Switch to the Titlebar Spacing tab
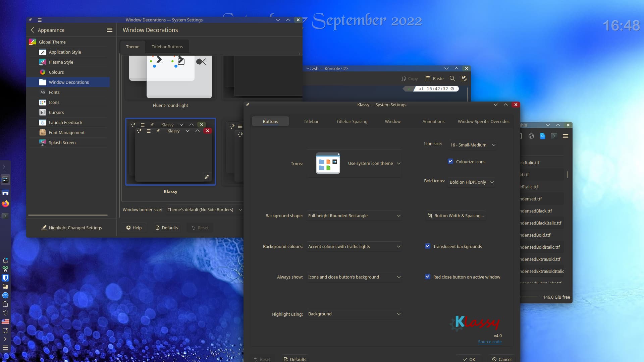The width and height of the screenshot is (644, 362). pyautogui.click(x=352, y=121)
